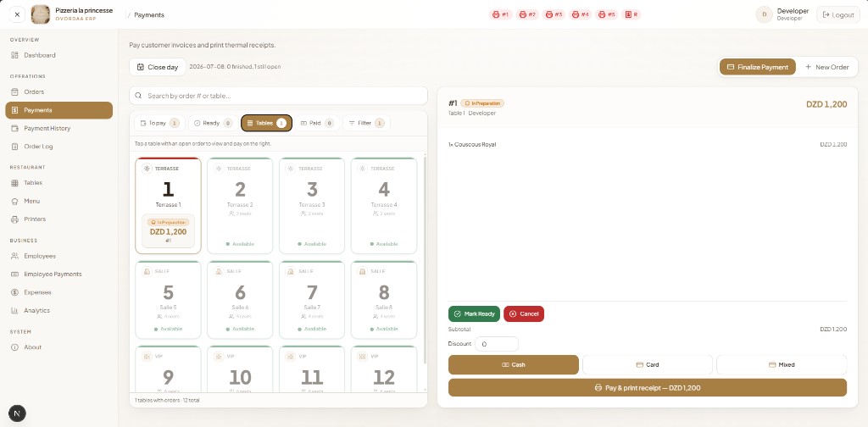
Task: Click printer #1 status badge
Action: pos(501,15)
